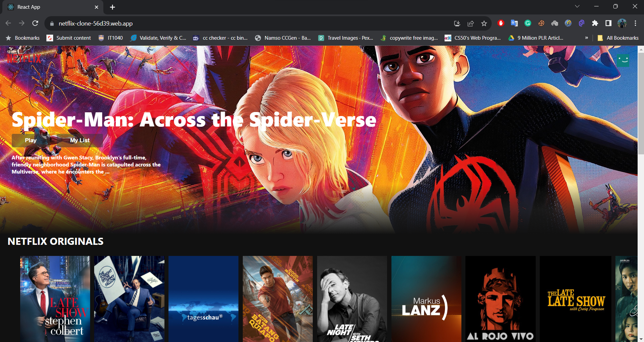This screenshot has height=342, width=644.
Task: Install app via address bar download icon
Action: pos(457,23)
